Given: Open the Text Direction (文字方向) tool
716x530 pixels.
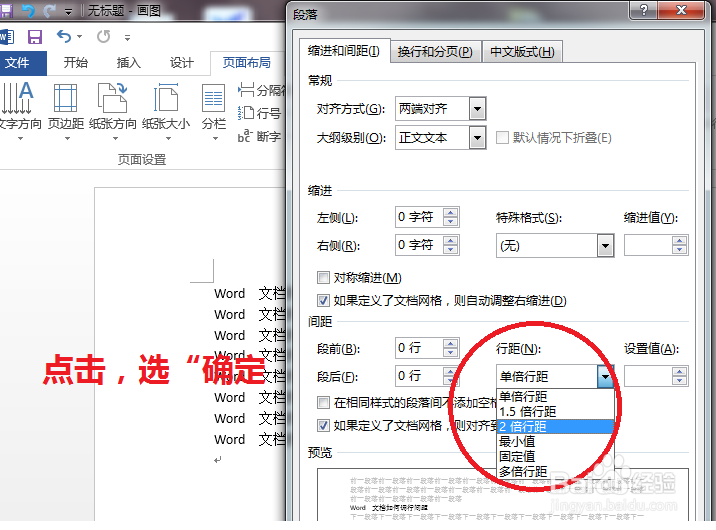Looking at the screenshot, I should 19,111.
